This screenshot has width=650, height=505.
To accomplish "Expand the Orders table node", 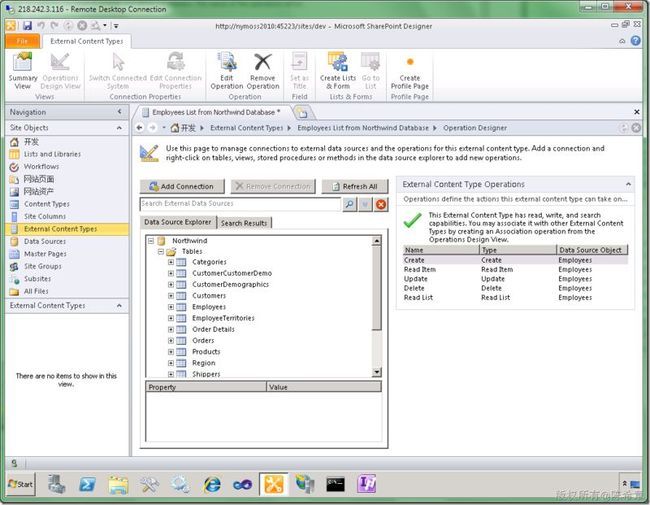I will click(170, 340).
